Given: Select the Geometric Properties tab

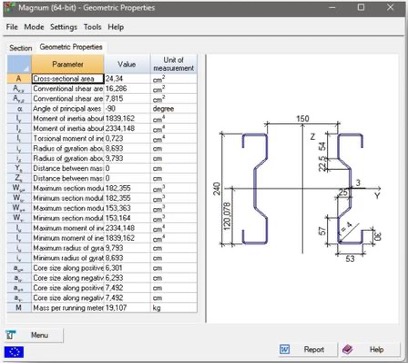Looking at the screenshot, I should coord(71,47).
